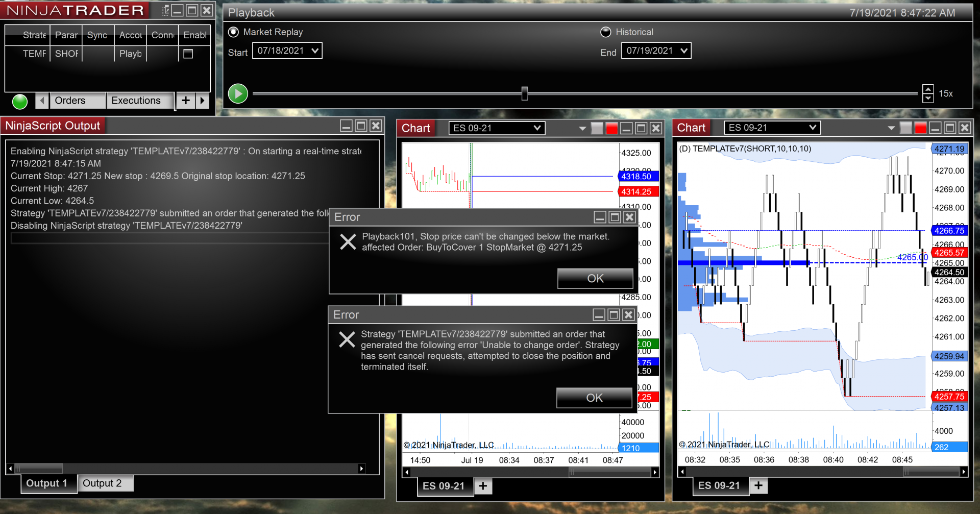Add a new tab in right Chart window
The image size is (980, 514).
coord(758,485)
